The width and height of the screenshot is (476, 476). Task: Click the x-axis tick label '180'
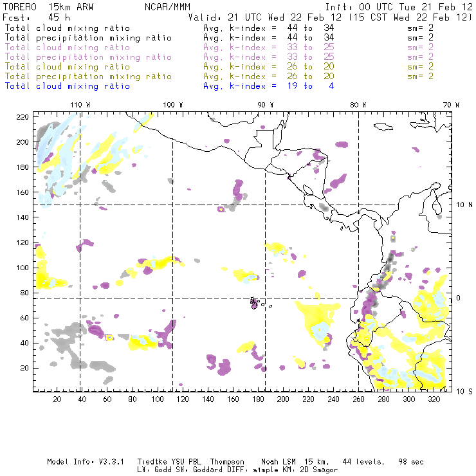pyautogui.click(x=258, y=399)
